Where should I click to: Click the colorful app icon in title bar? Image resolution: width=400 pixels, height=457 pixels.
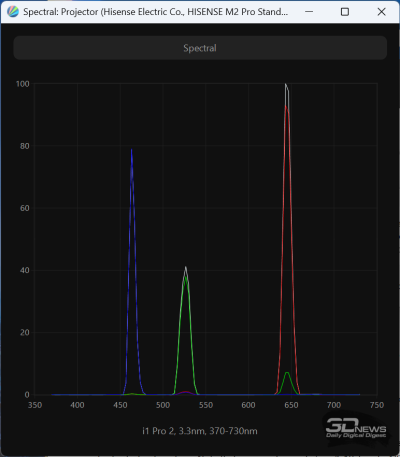point(13,12)
